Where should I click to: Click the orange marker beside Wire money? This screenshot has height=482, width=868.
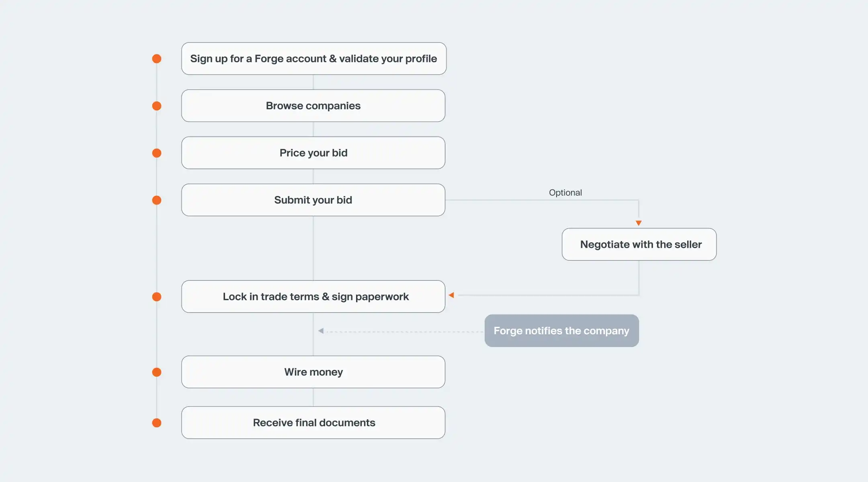click(157, 372)
